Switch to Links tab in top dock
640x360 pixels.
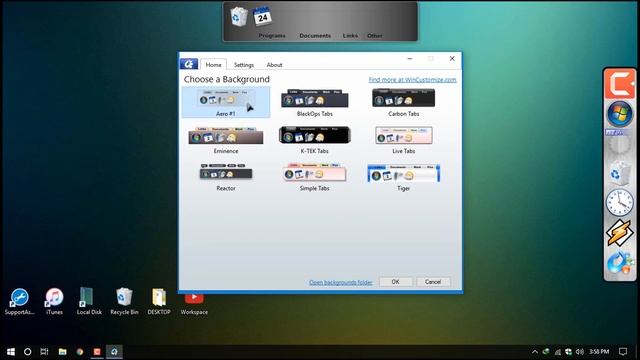click(350, 36)
